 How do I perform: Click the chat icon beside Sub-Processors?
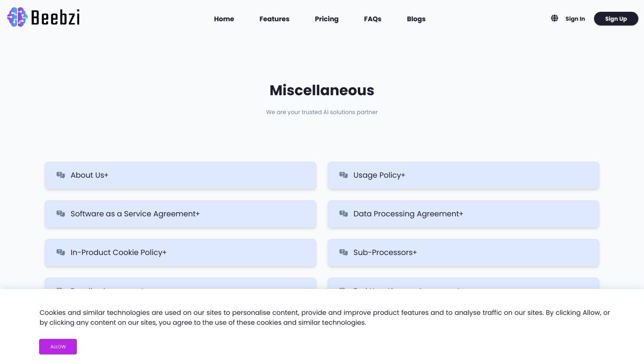pyautogui.click(x=344, y=252)
